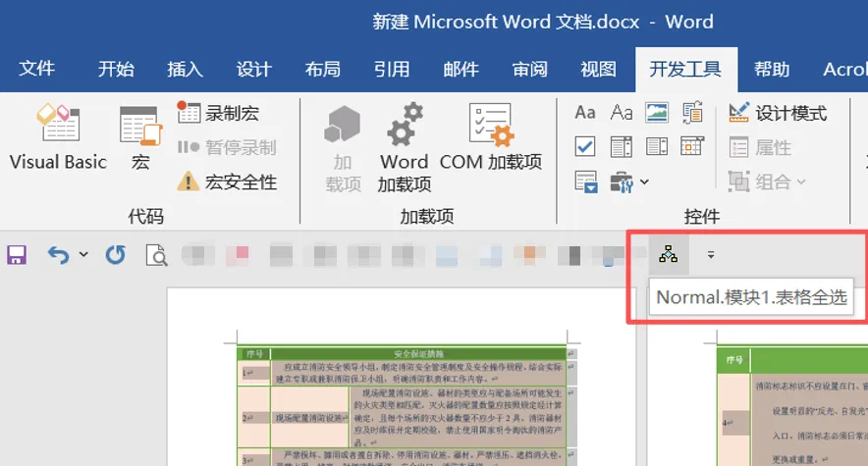Image resolution: width=868 pixels, height=466 pixels.
Task: Click the second page table on right
Action: click(792, 407)
